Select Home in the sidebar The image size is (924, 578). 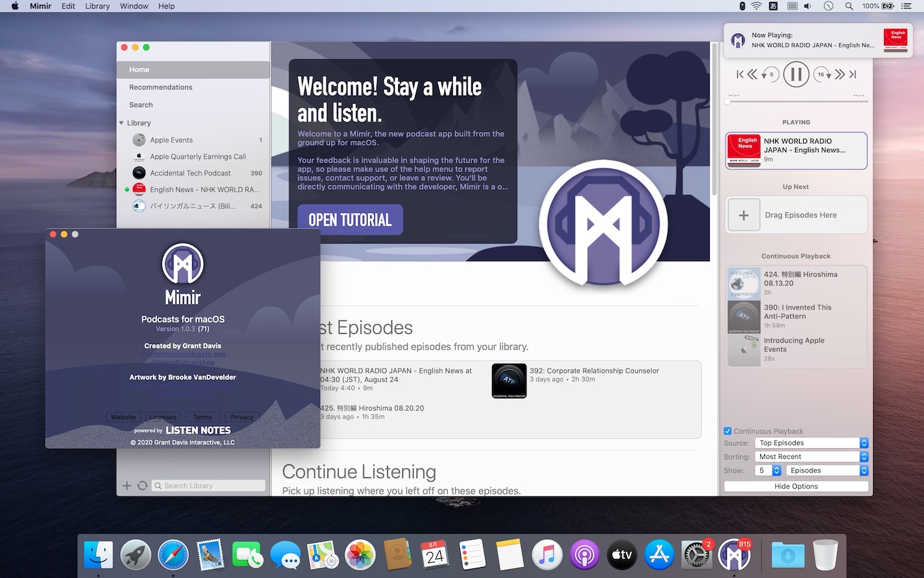[x=194, y=69]
